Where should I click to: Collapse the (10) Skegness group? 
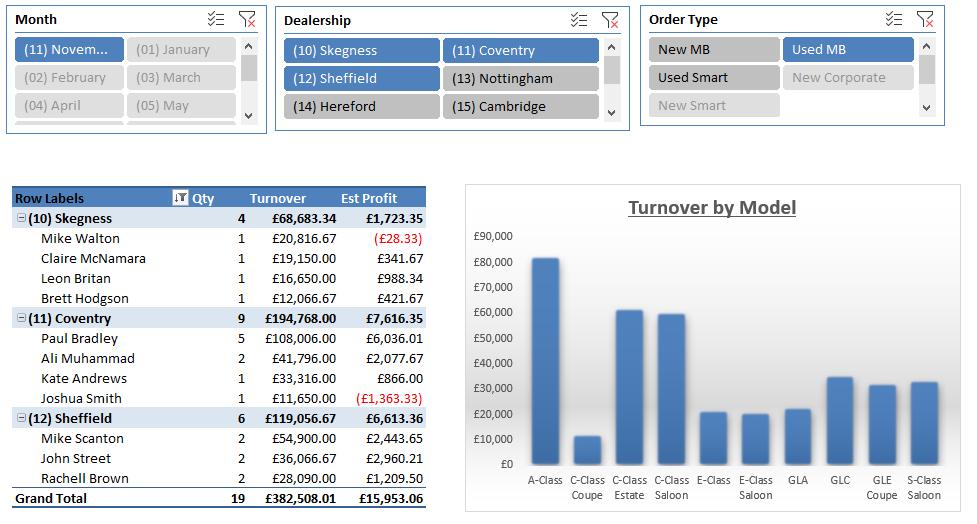(x=21, y=218)
